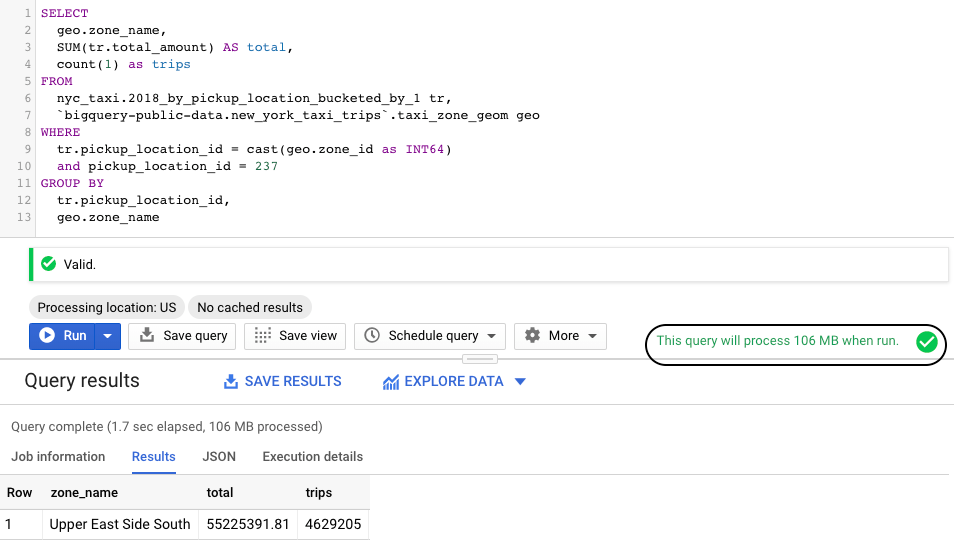Click the play icon on Run

pyautogui.click(x=47, y=336)
